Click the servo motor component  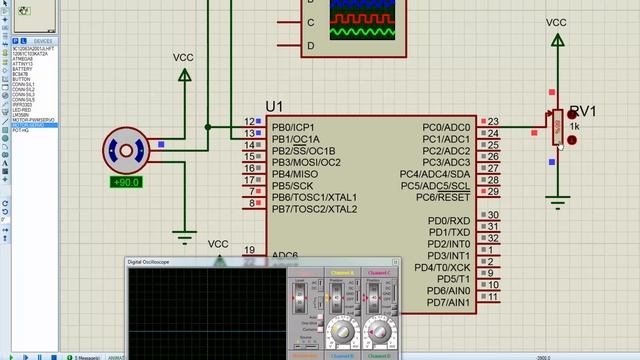pos(126,151)
